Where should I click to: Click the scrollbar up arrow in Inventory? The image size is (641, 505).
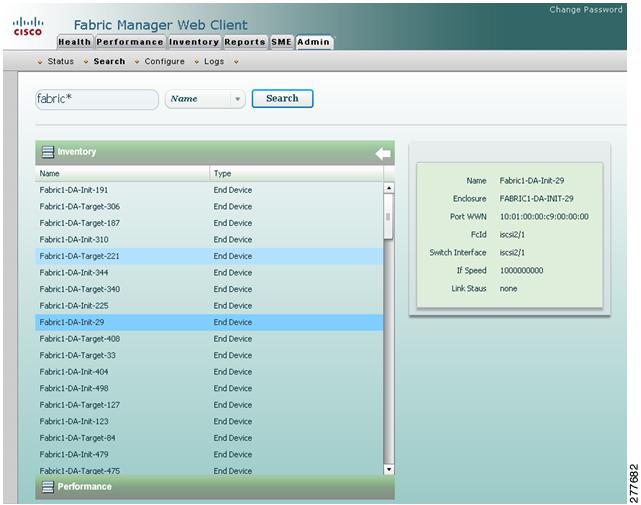point(389,188)
